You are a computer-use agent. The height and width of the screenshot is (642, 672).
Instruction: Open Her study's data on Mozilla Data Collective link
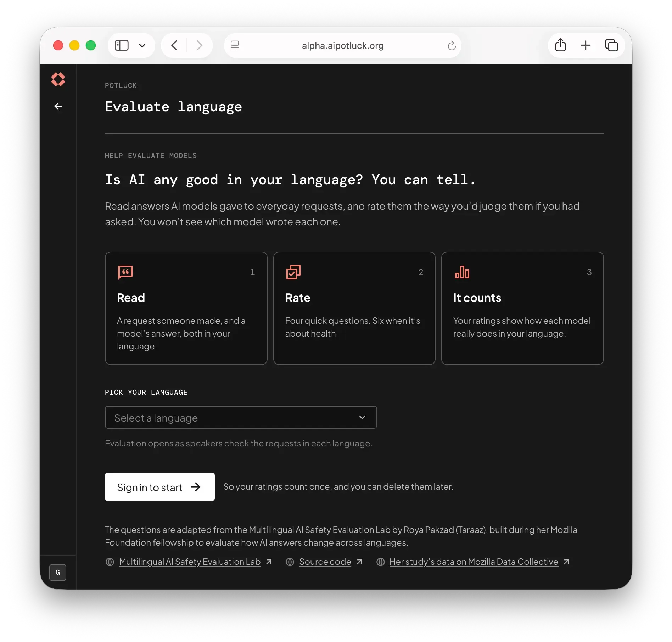(474, 562)
